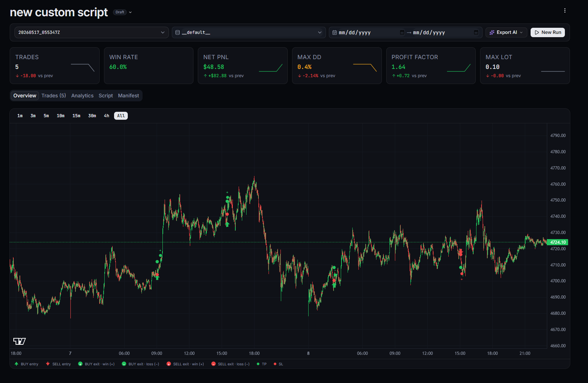Open the Script tab
588x383 pixels.
click(x=106, y=96)
